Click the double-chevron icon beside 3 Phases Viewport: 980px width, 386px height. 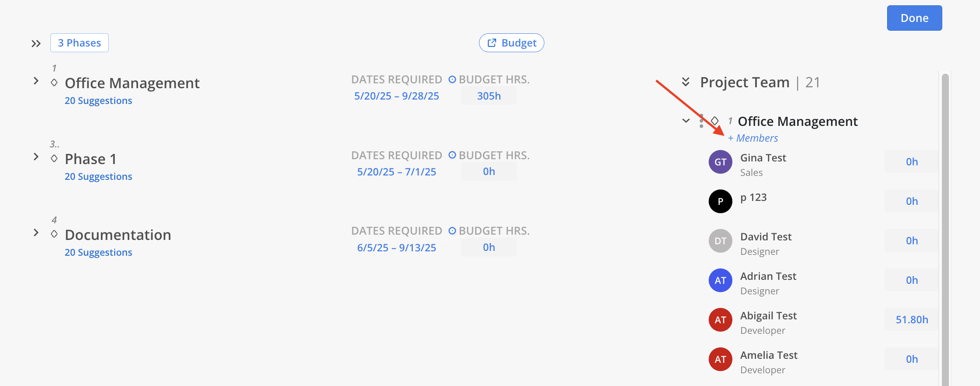coord(36,43)
